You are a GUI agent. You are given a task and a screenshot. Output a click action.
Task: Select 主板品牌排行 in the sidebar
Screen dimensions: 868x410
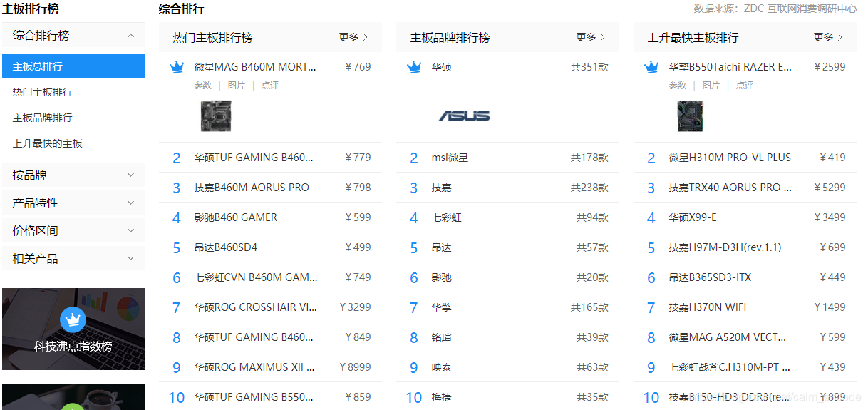[42, 118]
